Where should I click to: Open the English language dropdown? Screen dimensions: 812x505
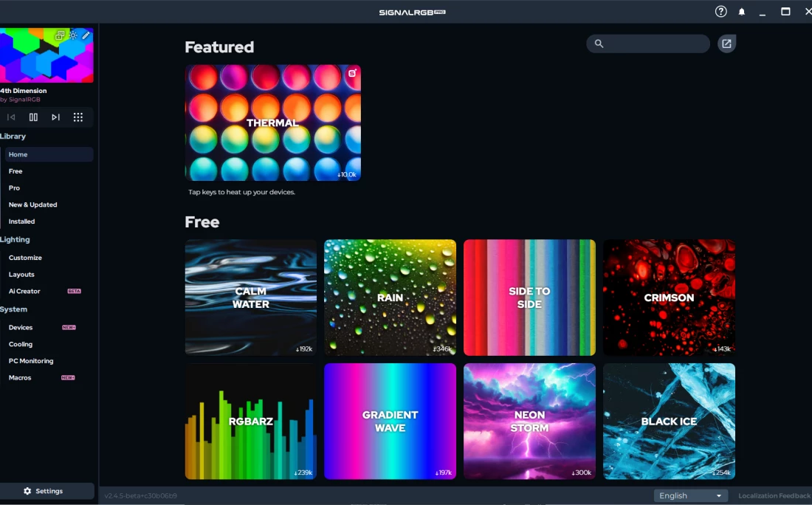[x=690, y=495]
